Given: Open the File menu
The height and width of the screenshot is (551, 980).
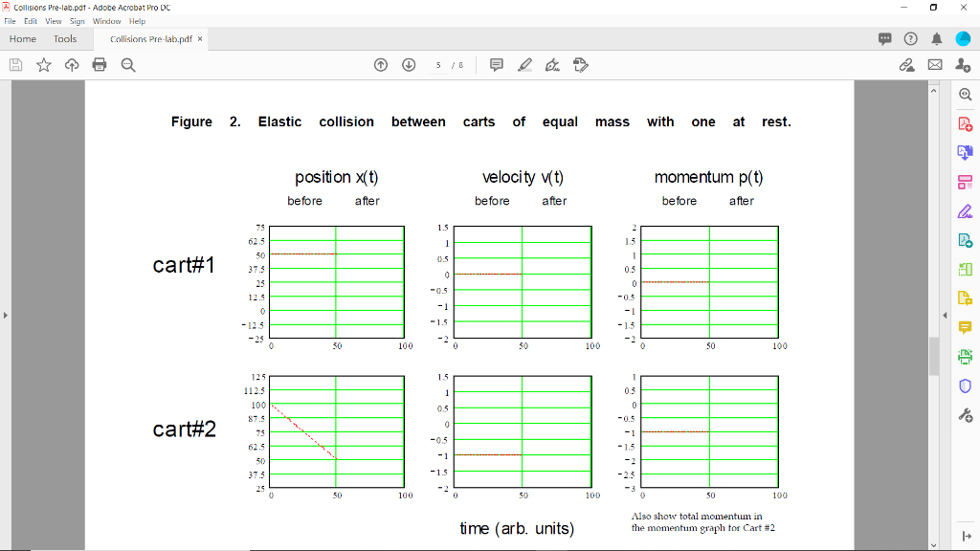Looking at the screenshot, I should click(x=10, y=20).
